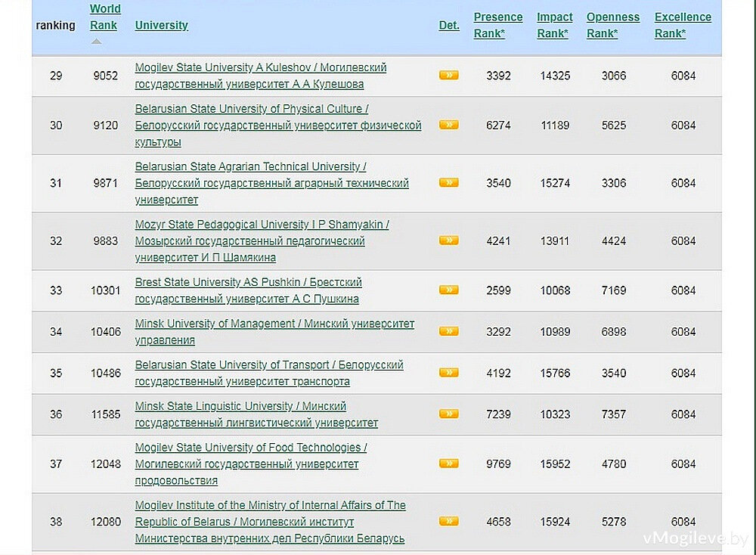The width and height of the screenshot is (756, 555).
Task: Select world rank value 10406
Action: pyautogui.click(x=106, y=332)
